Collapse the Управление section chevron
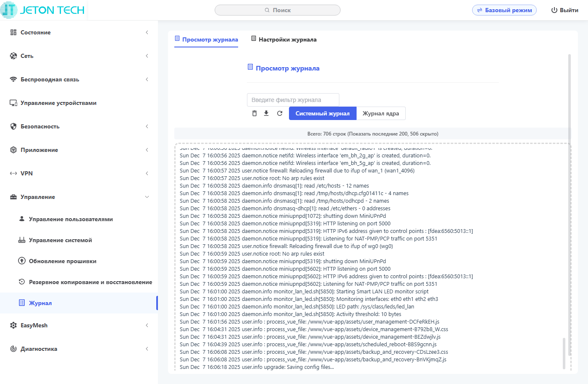The width and height of the screenshot is (588, 384). (x=147, y=197)
